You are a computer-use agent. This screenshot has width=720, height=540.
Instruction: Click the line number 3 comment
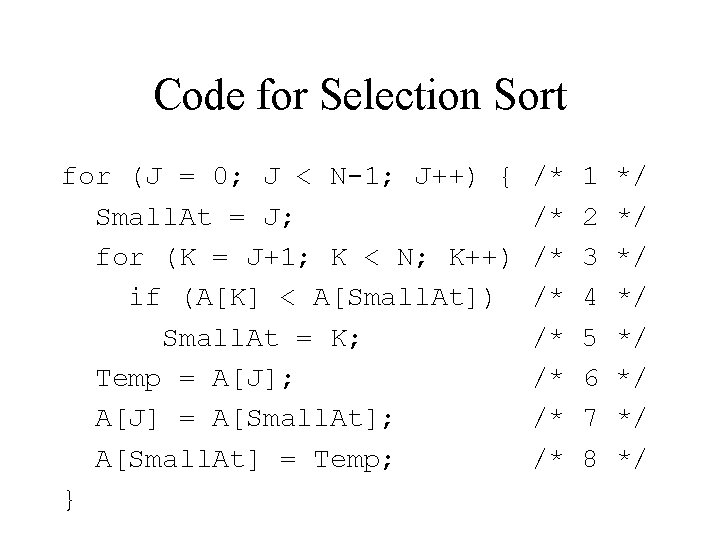pyautogui.click(x=590, y=257)
